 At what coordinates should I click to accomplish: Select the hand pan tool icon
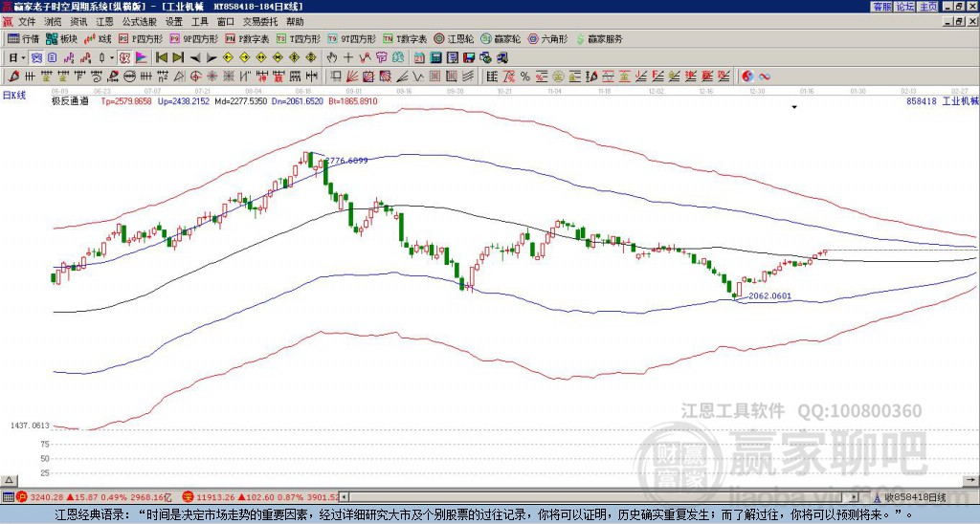[x=332, y=58]
